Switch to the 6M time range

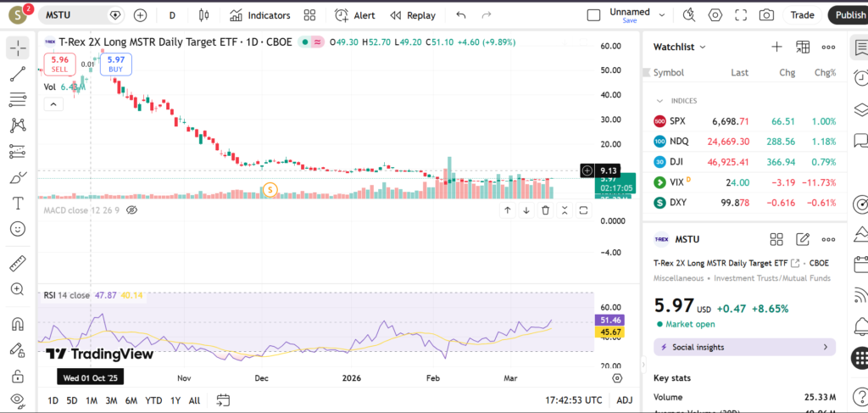point(131,400)
